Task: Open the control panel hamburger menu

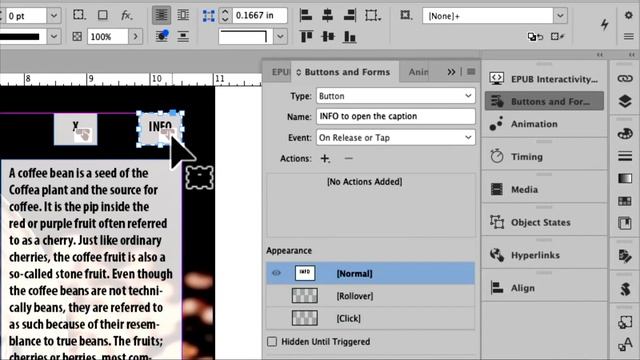Action: coord(629,37)
